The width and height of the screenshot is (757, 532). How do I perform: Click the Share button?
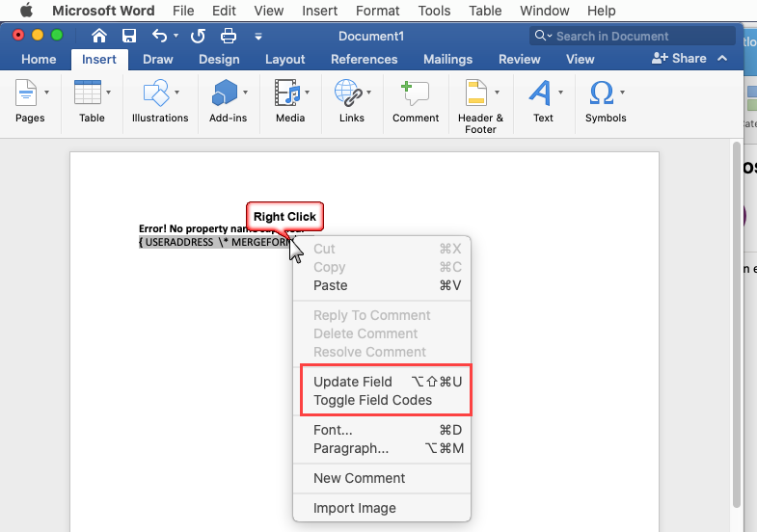coord(679,59)
